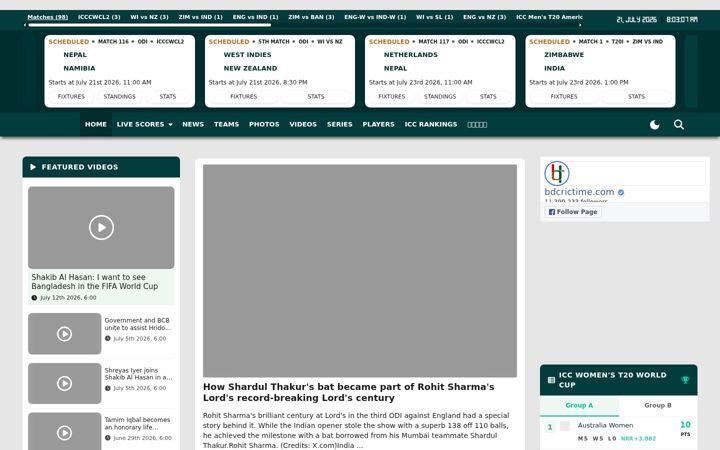Open the ICC Rankings menu item

(x=431, y=124)
